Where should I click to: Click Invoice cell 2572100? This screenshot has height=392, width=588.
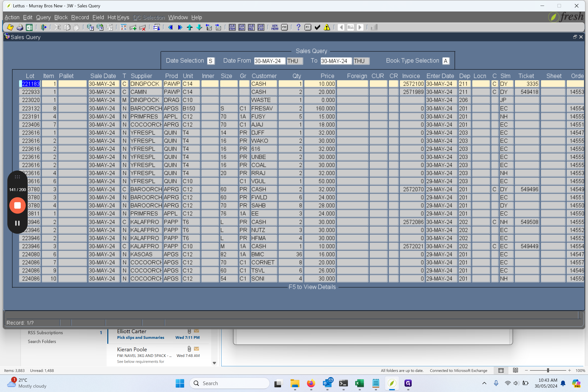(x=412, y=84)
